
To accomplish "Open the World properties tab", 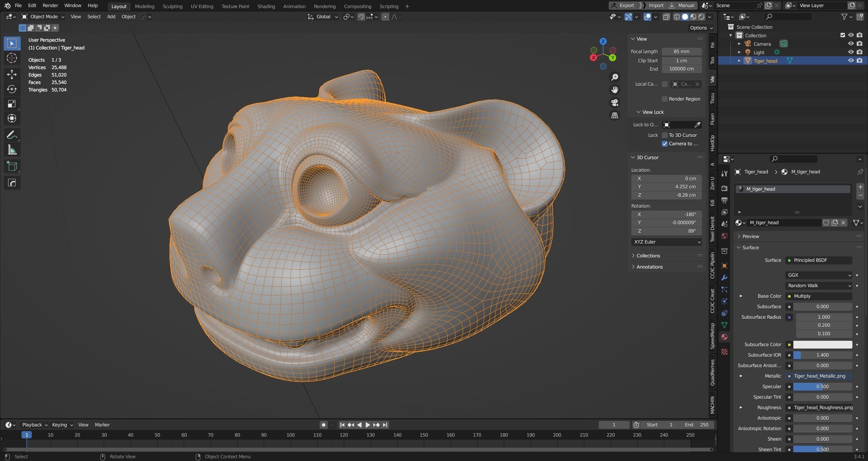I will (724, 236).
